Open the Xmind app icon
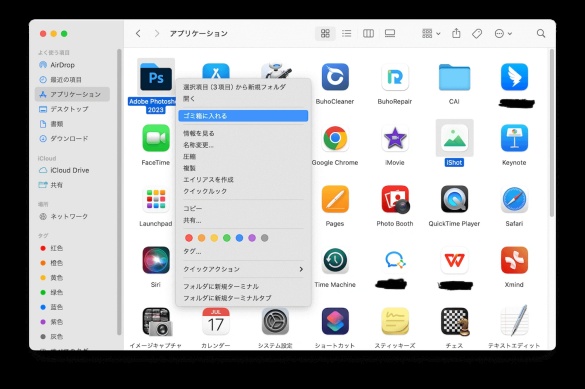The height and width of the screenshot is (389, 585). (514, 260)
